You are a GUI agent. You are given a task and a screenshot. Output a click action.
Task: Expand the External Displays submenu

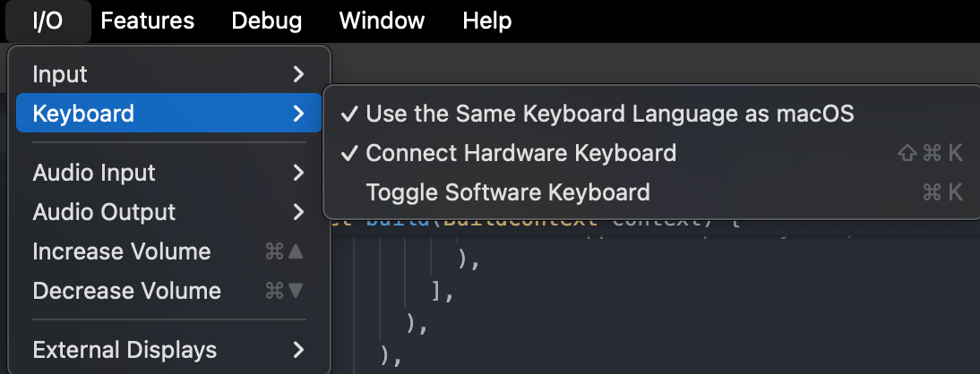(x=125, y=349)
